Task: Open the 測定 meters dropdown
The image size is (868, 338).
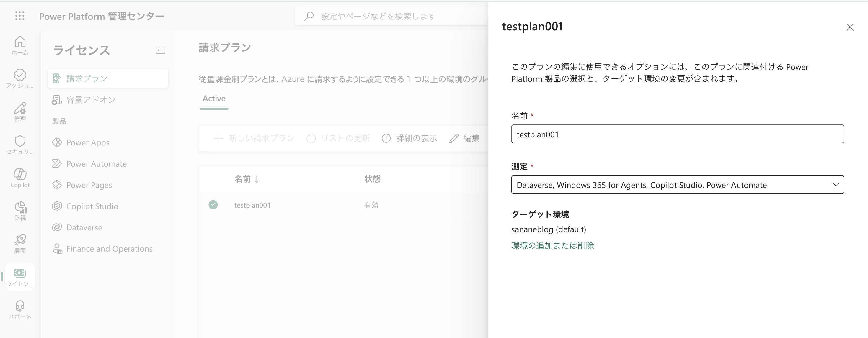Action: pos(677,185)
